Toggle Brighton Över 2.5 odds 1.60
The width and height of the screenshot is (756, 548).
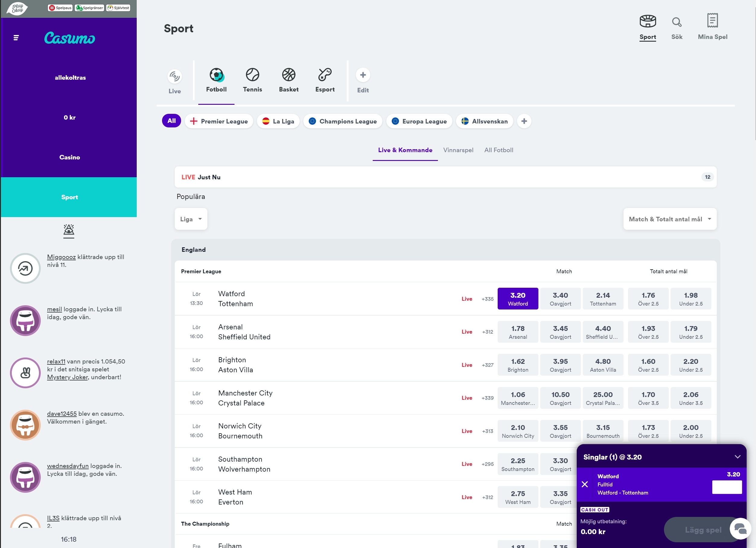648,365
